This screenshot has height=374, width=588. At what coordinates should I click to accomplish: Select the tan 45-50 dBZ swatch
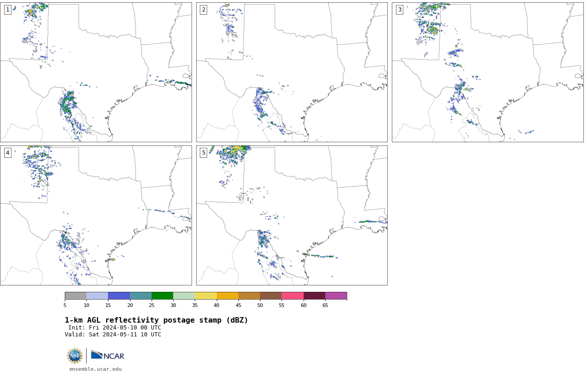pyautogui.click(x=249, y=296)
